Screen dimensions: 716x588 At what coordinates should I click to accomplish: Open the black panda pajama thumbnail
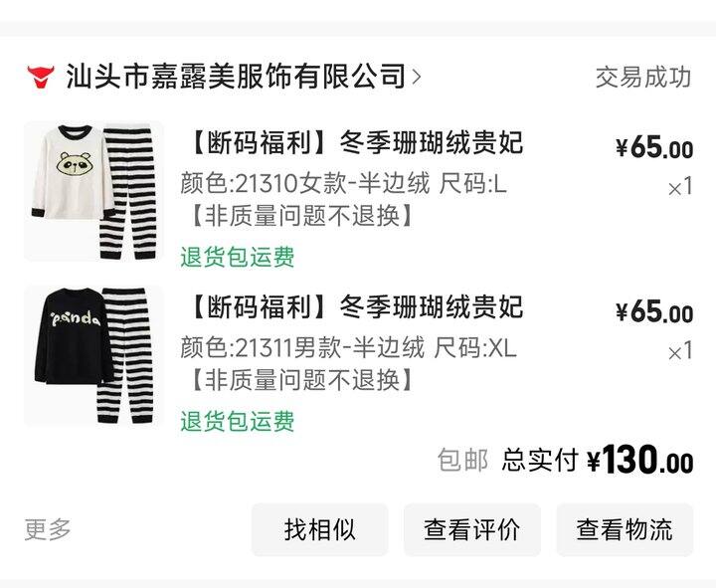click(93, 355)
